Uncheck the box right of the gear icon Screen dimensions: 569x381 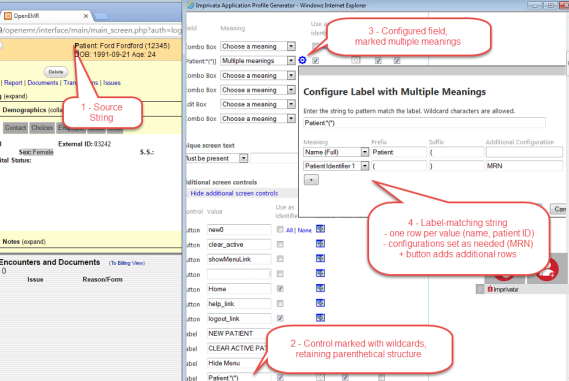(316, 61)
